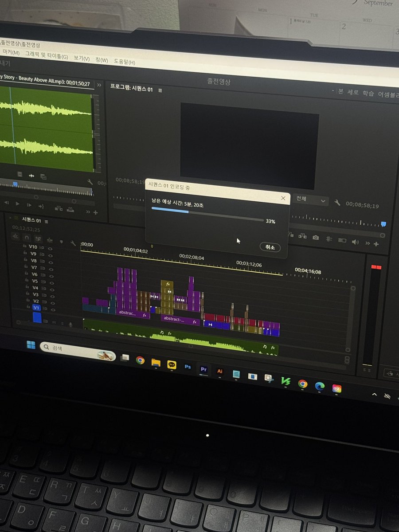Click the source monitor playhead on scrub bar
This screenshot has width=399, height=532.
point(15,184)
